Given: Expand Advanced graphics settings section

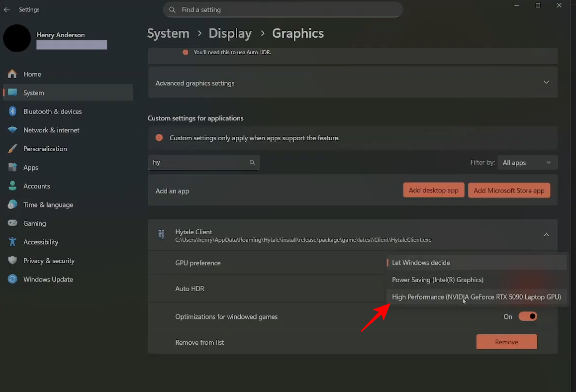Looking at the screenshot, I should (546, 83).
